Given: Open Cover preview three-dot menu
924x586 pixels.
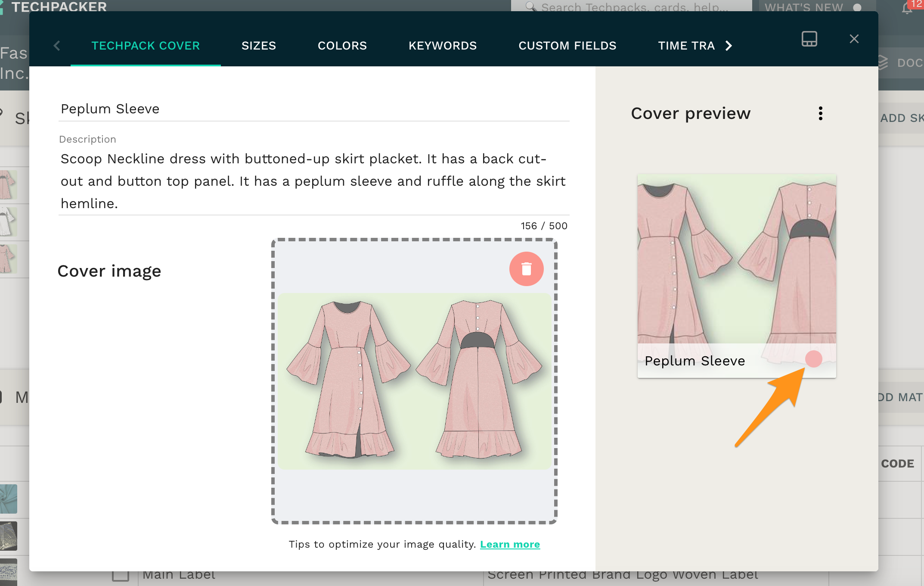Looking at the screenshot, I should point(820,113).
